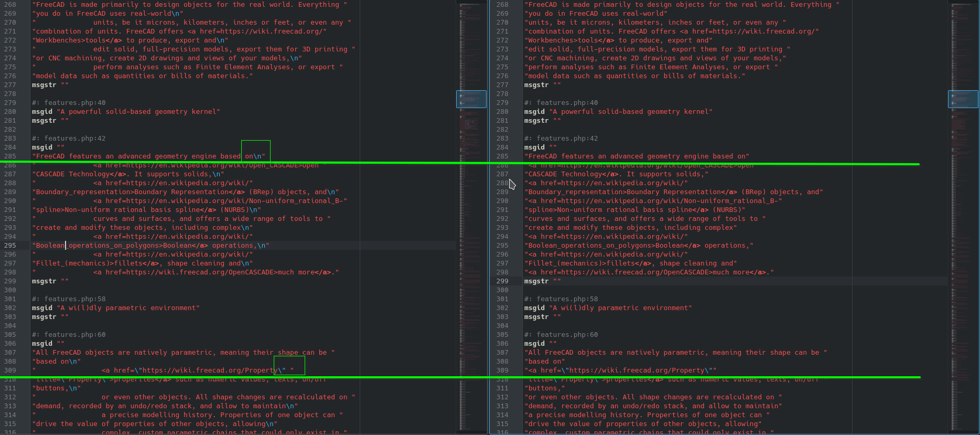Click 'msgid' on line 280 in the right pane
Viewport: 980px width, 435px height.
click(x=534, y=112)
